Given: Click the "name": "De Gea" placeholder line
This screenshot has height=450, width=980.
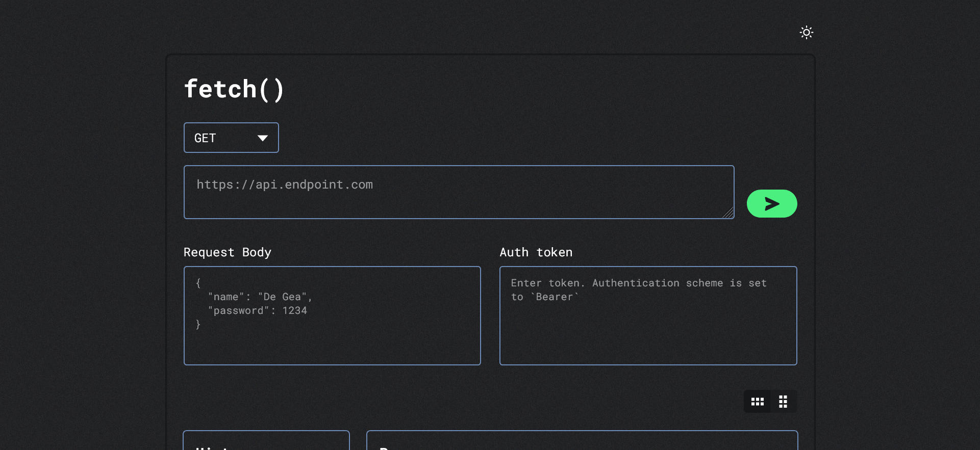Looking at the screenshot, I should (x=260, y=297).
